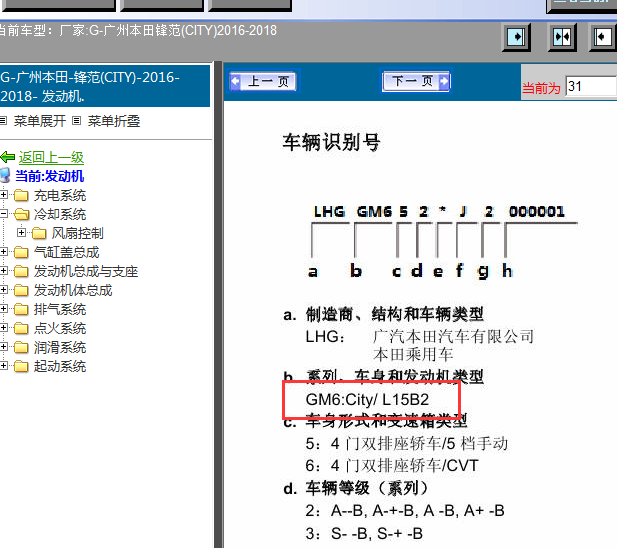Click the left-arrow panel layout icon
This screenshot has height=548, width=617.
click(x=602, y=37)
